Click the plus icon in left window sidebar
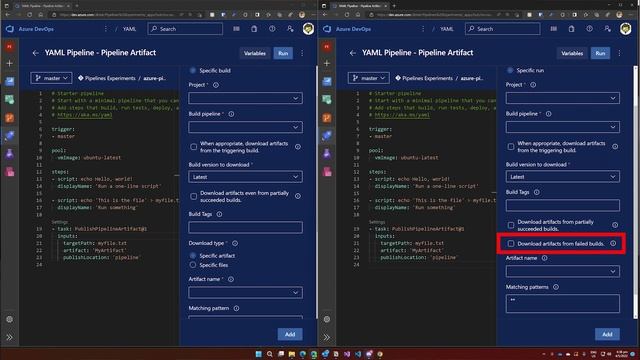This screenshot has height=360, width=640. tap(9, 63)
